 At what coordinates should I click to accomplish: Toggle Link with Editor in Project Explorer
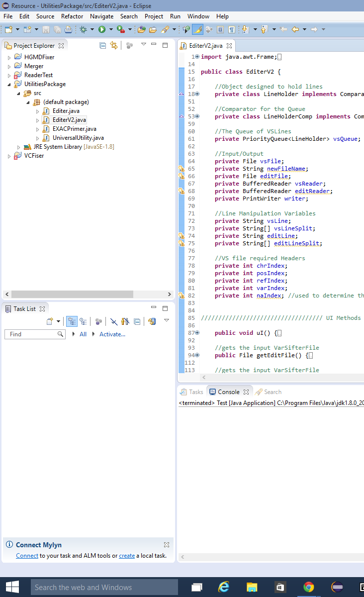tap(114, 45)
